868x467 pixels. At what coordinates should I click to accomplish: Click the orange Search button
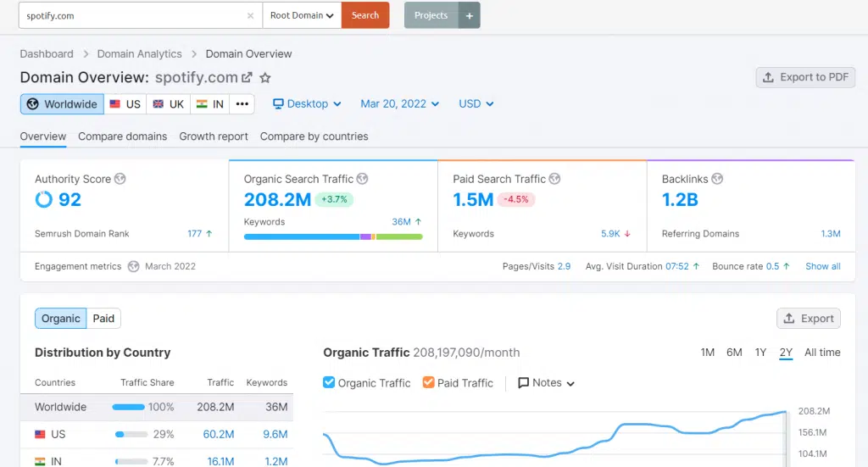(x=365, y=15)
